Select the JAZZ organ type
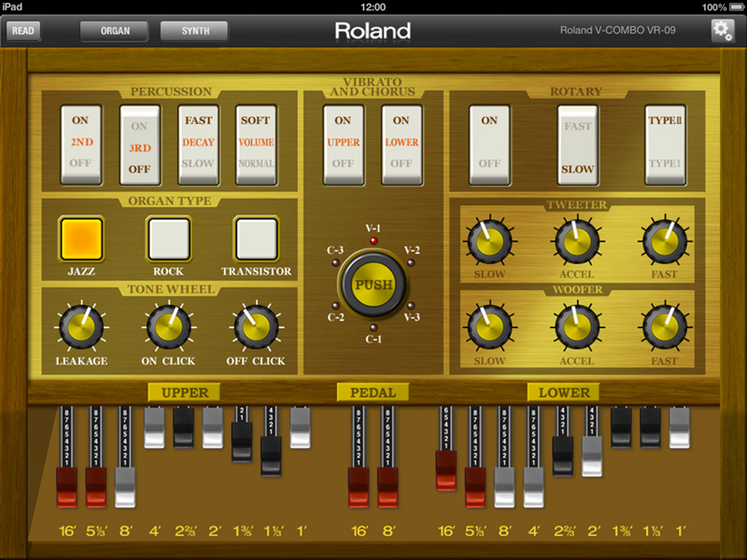Image resolution: width=747 pixels, height=560 pixels. (x=81, y=238)
